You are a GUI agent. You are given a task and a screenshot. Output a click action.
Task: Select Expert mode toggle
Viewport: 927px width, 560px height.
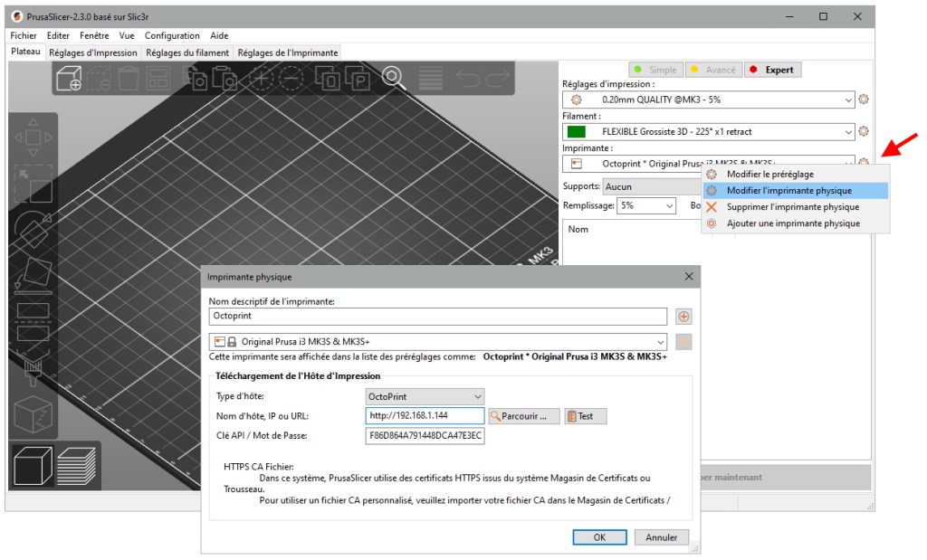pyautogui.click(x=772, y=70)
